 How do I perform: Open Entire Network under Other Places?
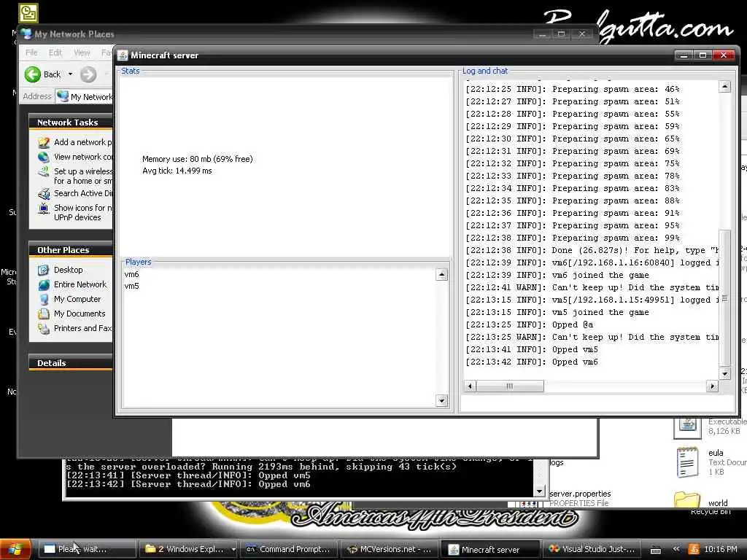click(x=80, y=284)
